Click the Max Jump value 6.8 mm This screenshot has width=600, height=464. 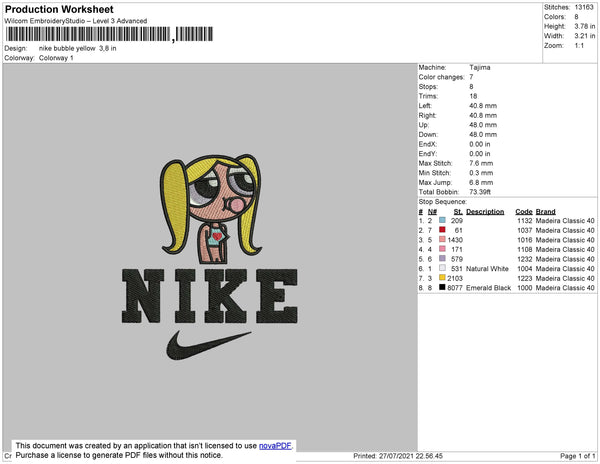click(481, 182)
